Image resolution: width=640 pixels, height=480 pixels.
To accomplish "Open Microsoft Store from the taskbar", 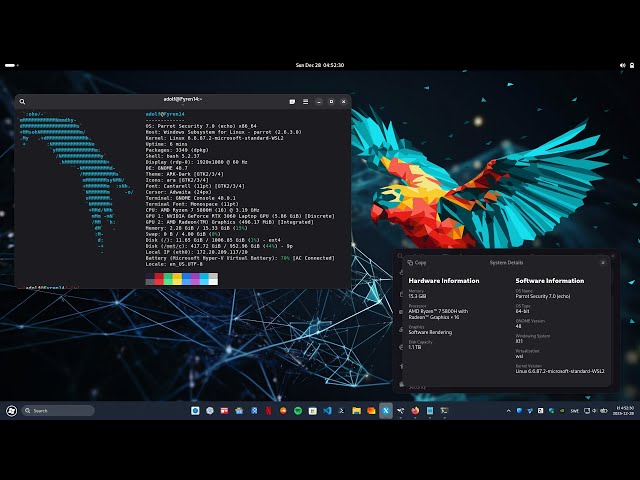I will [313, 411].
